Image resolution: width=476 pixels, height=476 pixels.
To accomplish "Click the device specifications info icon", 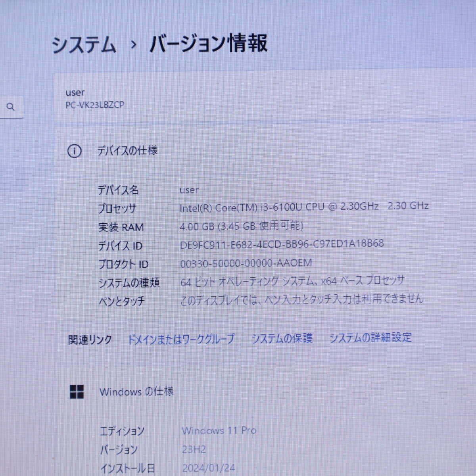I will 75,151.
